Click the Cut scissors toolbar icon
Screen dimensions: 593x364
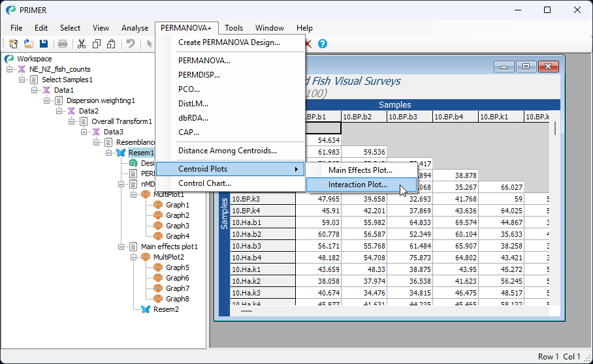tap(82, 44)
